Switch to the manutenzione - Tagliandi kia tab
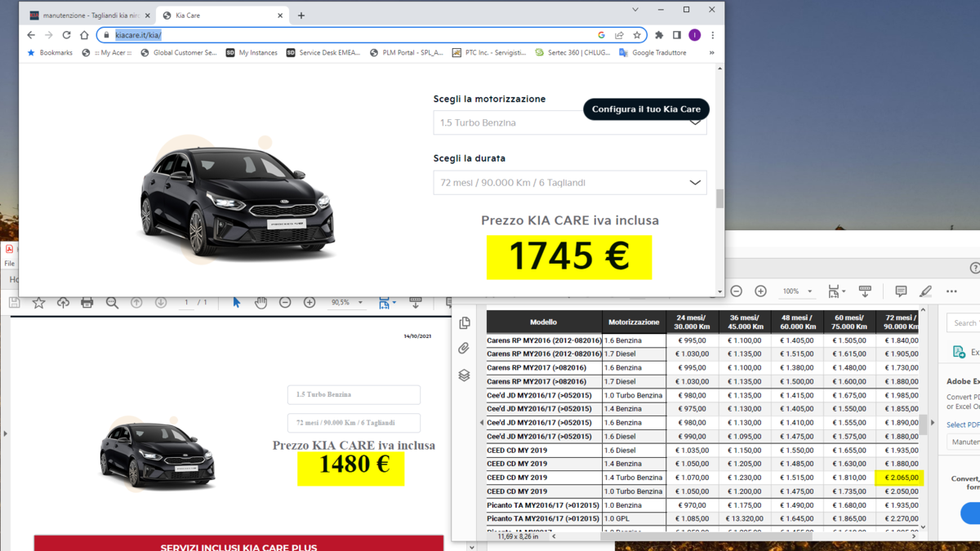This screenshot has width=980, height=551. (90, 16)
